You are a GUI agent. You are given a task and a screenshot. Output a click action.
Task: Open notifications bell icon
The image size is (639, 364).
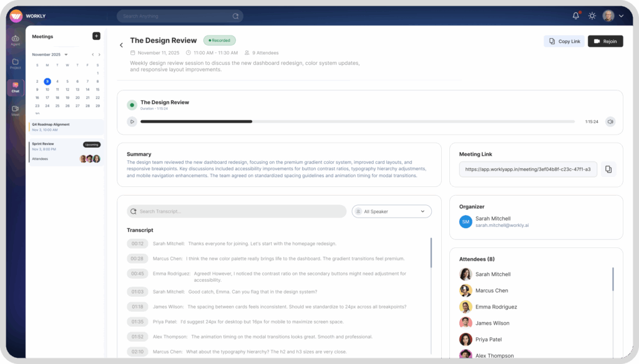tap(575, 16)
